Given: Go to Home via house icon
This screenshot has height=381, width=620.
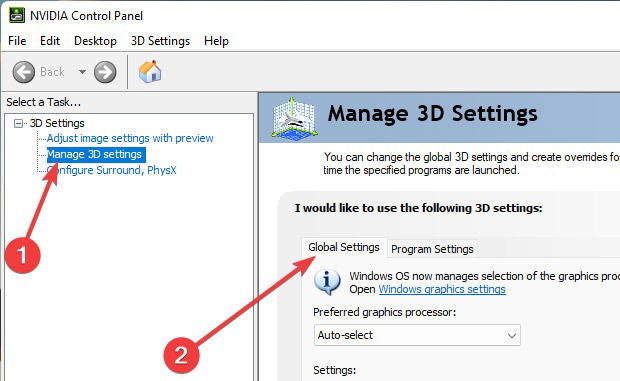Looking at the screenshot, I should pyautogui.click(x=150, y=72).
